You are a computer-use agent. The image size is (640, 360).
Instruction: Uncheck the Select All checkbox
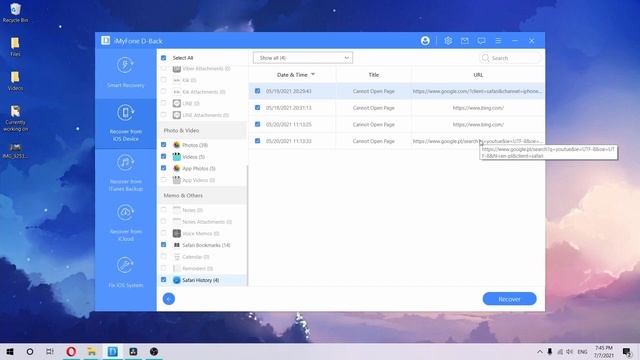[164, 58]
